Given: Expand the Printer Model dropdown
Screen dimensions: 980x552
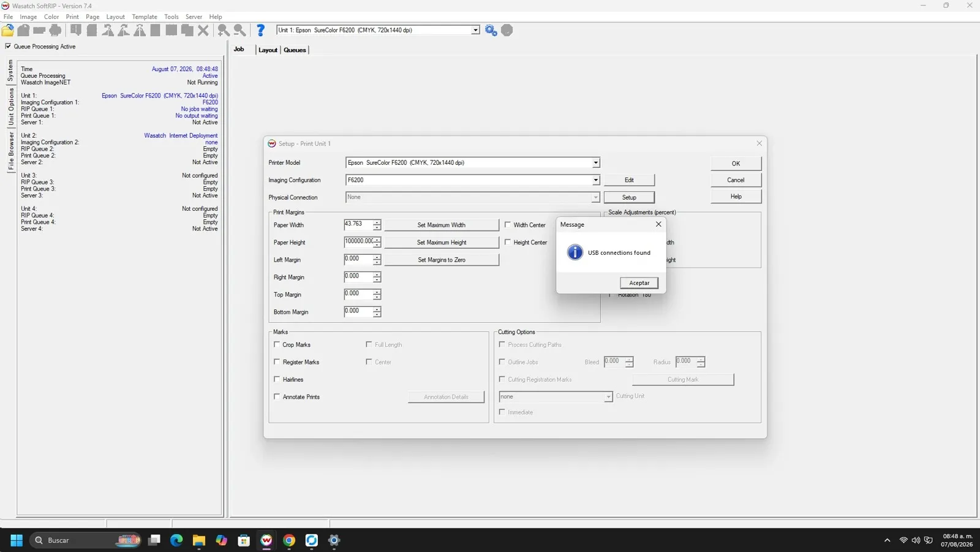Looking at the screenshot, I should point(595,163).
